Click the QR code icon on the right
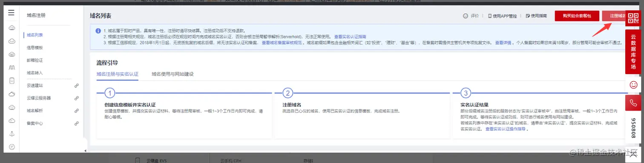 [x=633, y=19]
